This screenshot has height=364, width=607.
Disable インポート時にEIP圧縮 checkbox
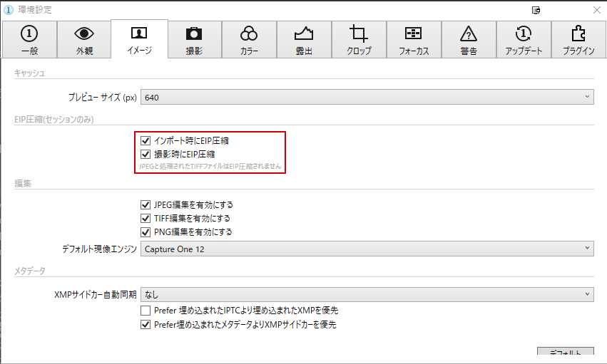pyautogui.click(x=146, y=141)
